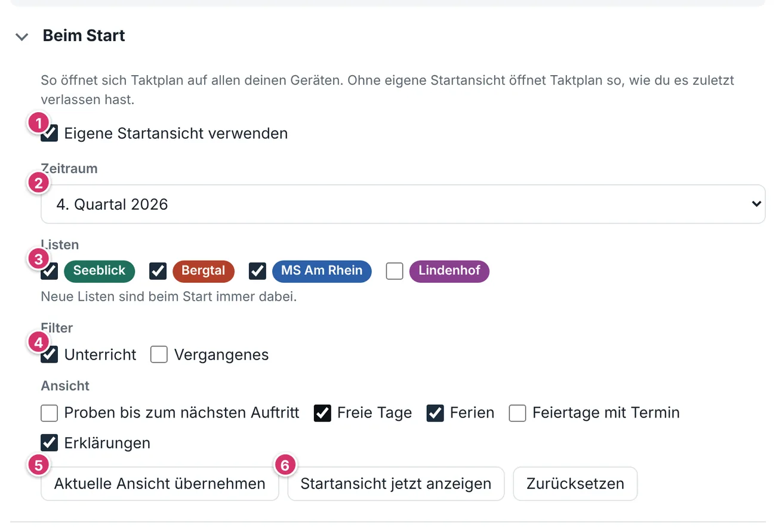Viewport: 776px width, 532px height.
Task: Click the purple Lindenhof list tag
Action: click(x=449, y=271)
